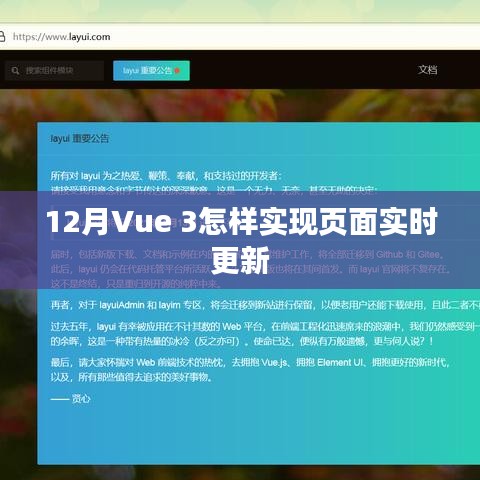Open the layui 重要公告 button
Image resolution: width=480 pixels, height=480 pixels.
(x=151, y=71)
